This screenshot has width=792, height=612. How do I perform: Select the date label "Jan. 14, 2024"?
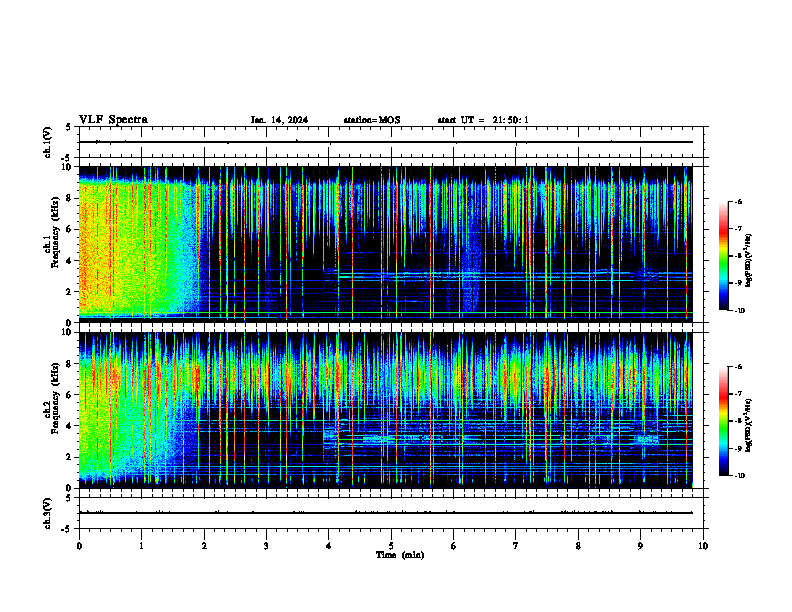pos(279,120)
